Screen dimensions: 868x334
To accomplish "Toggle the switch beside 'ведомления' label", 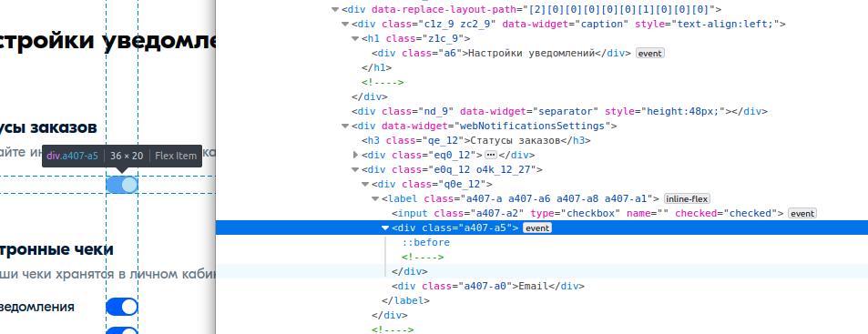I will [x=122, y=307].
